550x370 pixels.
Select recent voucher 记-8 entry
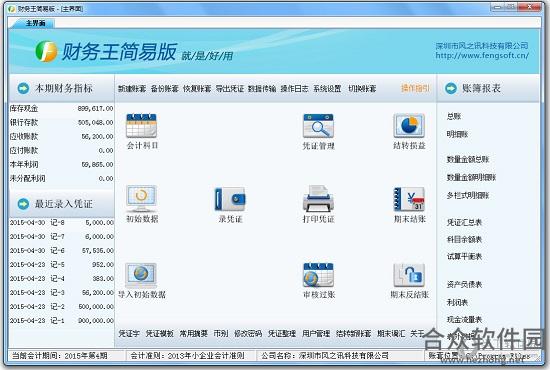pos(62,223)
